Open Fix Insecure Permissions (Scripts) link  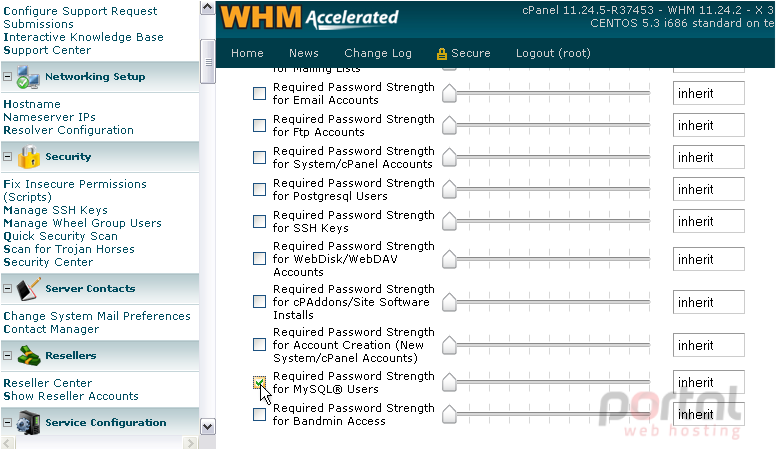(75, 191)
